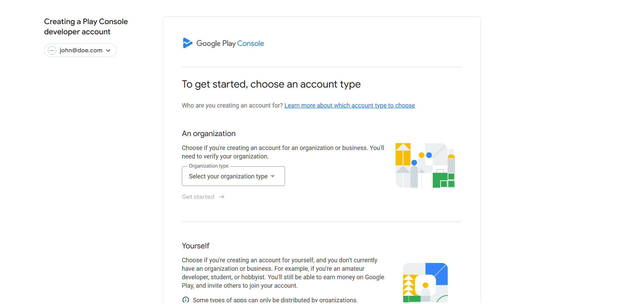
Task: Select the Yourself heading
Action: coord(195,246)
